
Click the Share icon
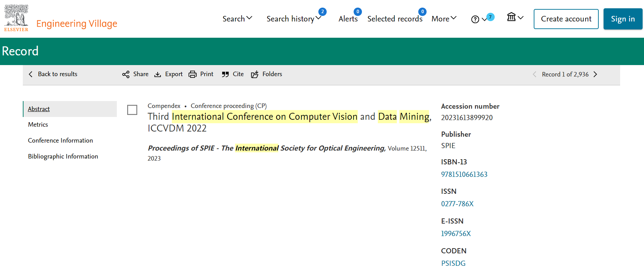(126, 74)
